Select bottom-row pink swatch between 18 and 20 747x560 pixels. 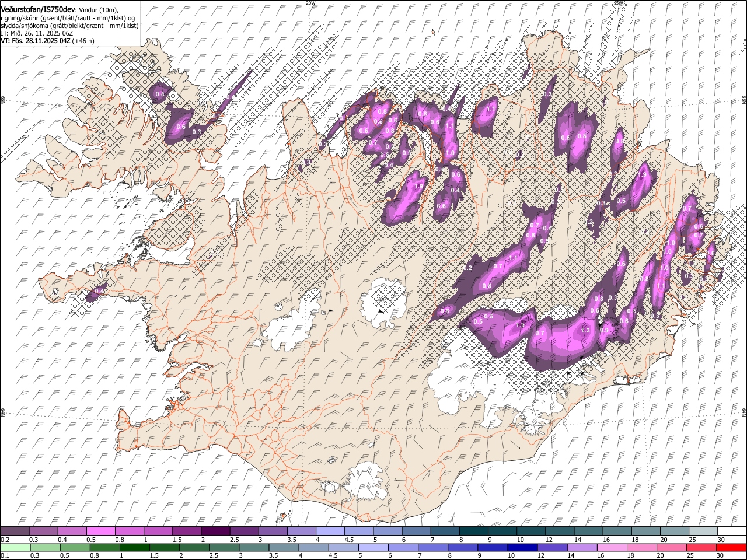tap(641, 548)
